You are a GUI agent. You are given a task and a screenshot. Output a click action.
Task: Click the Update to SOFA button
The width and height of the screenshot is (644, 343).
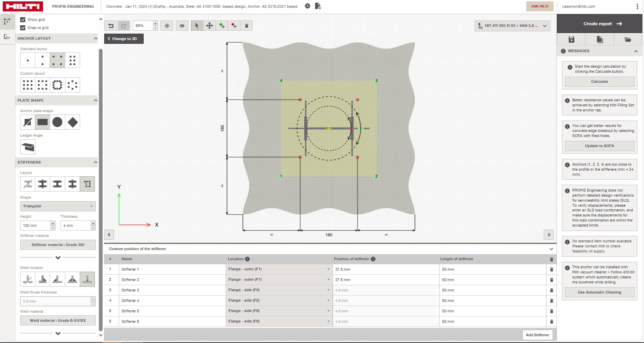point(599,146)
